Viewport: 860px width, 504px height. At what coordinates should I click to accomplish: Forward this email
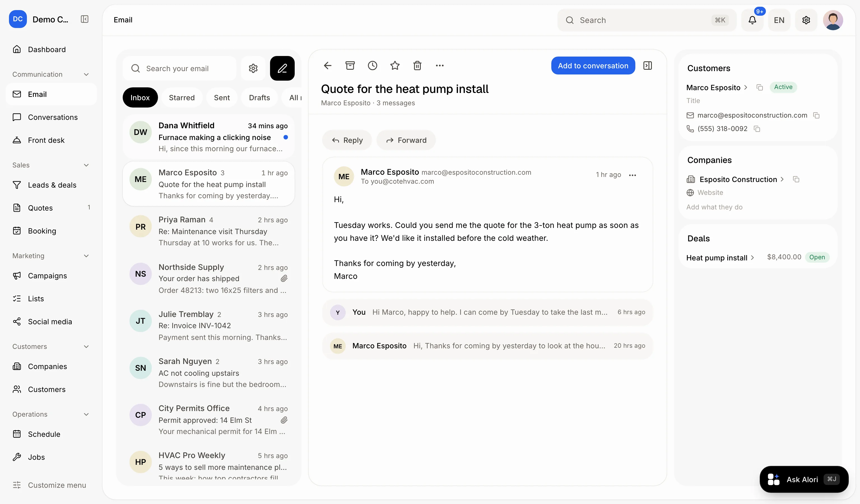coord(406,140)
